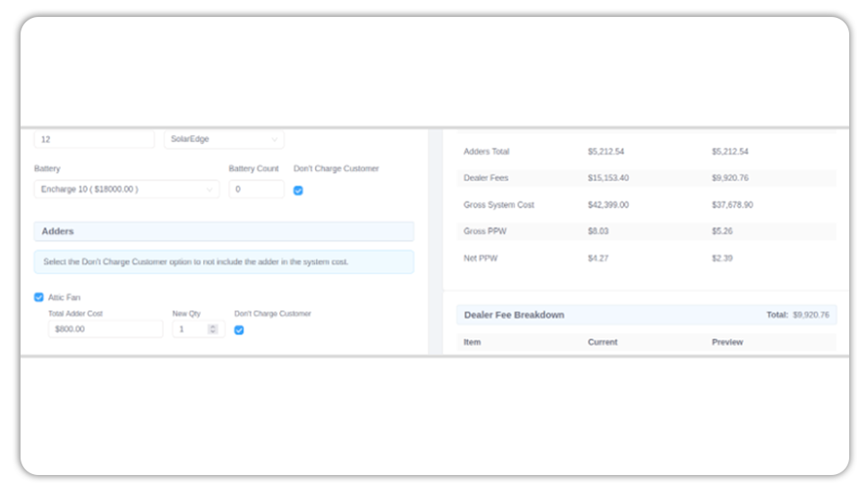Click the input field containing 12

[x=94, y=140]
